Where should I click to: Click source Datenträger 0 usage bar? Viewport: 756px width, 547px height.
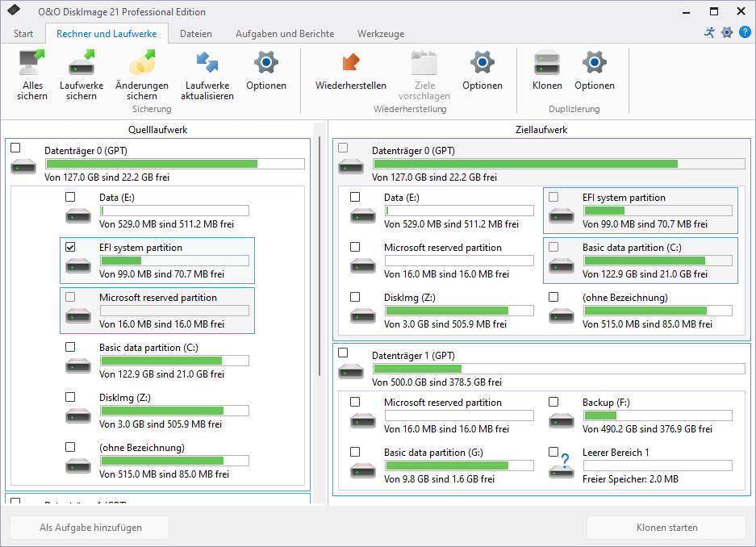click(175, 164)
